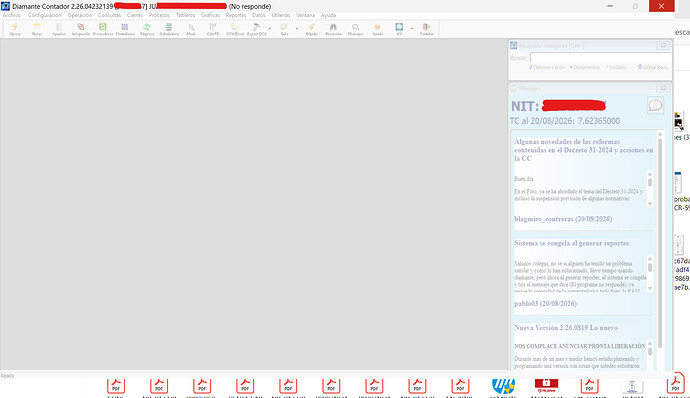Select the Clientes y prov search option
690x398 pixels.
[547, 67]
